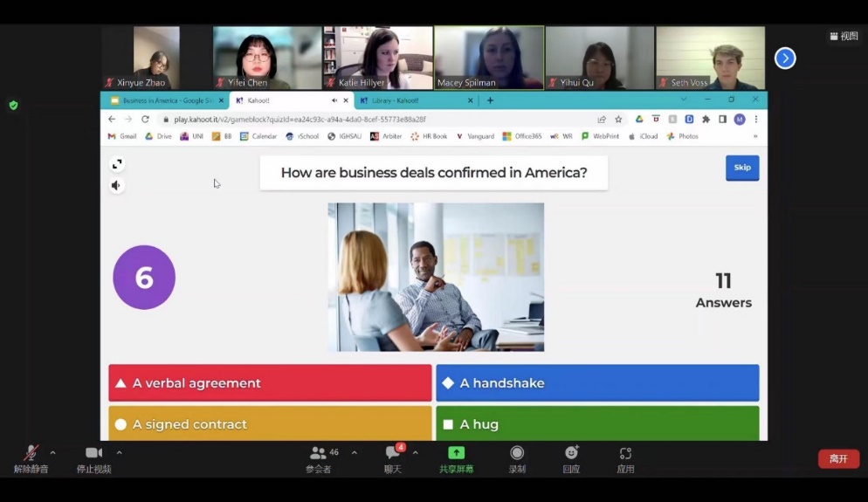Screen dimensions: 868x502
Task: Show next participants with blue arrow
Action: point(785,58)
